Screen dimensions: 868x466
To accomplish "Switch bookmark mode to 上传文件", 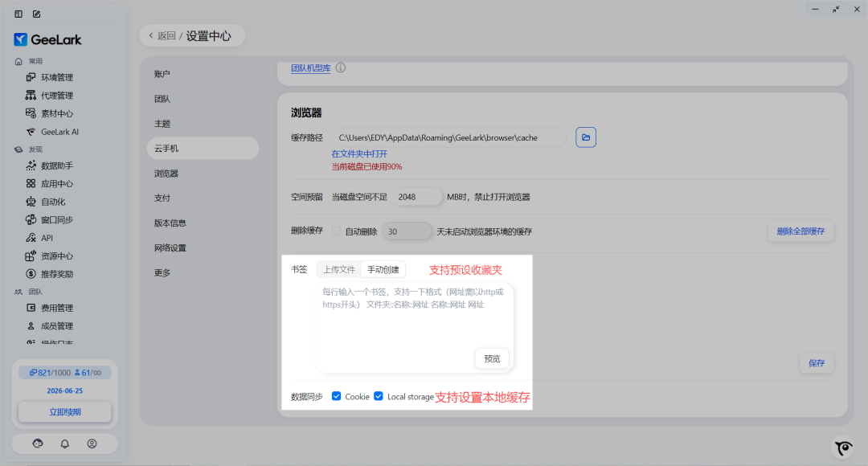I will coord(339,269).
